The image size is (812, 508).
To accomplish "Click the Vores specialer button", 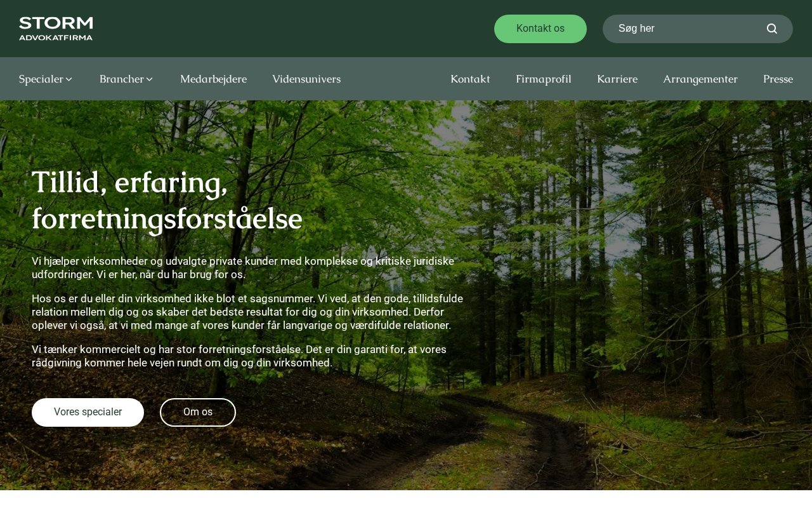I will [x=88, y=412].
